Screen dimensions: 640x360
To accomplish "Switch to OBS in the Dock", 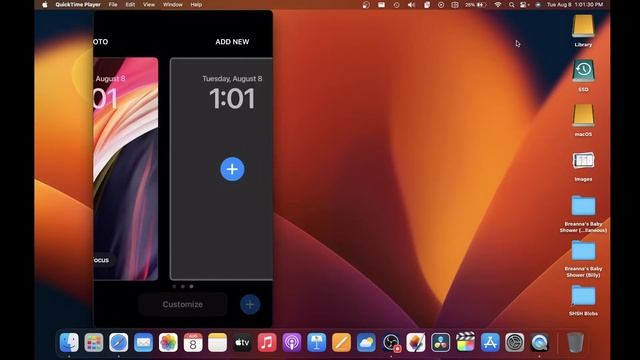I will 391,342.
